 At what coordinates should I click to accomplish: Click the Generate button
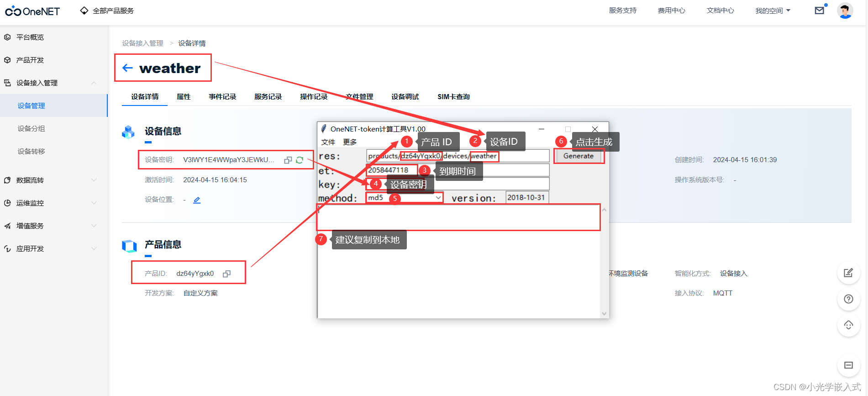579,156
